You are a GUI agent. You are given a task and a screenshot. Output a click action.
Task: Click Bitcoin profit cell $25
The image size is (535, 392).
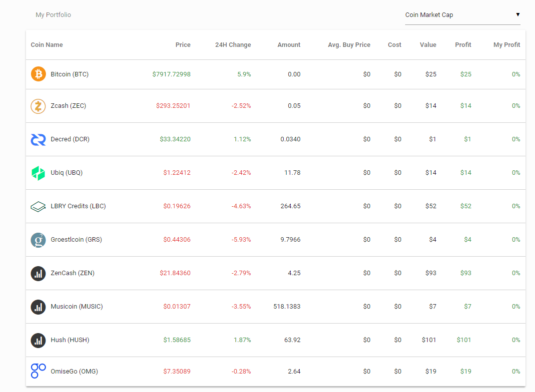pos(466,74)
